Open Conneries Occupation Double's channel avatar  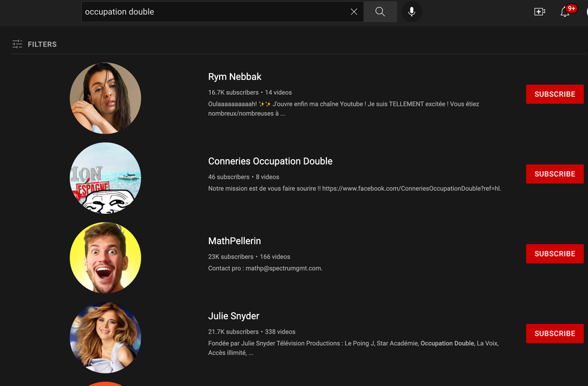105,177
